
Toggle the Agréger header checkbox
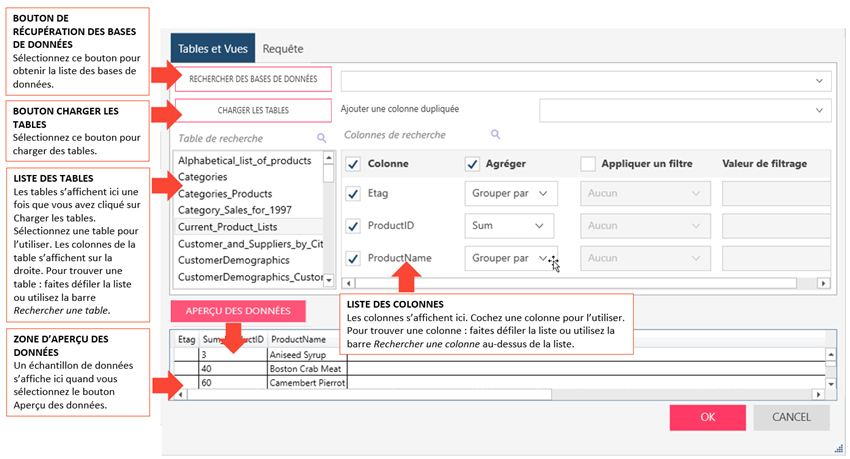point(473,164)
